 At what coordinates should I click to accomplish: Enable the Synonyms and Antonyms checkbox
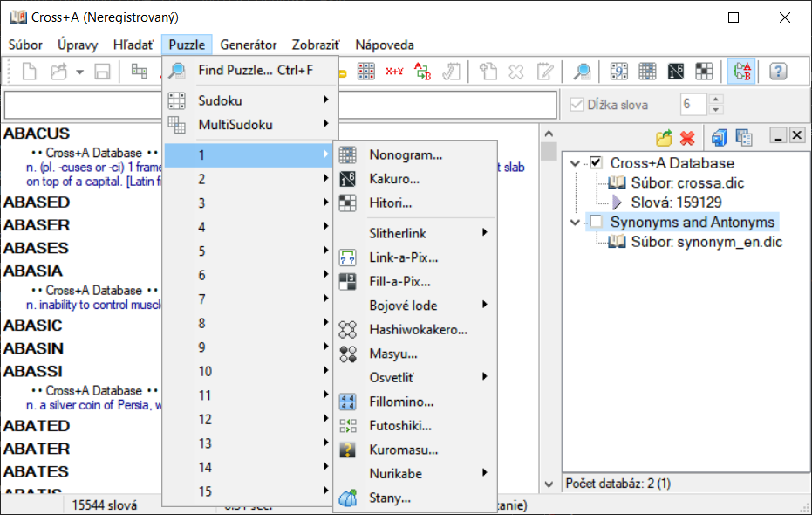pos(596,223)
